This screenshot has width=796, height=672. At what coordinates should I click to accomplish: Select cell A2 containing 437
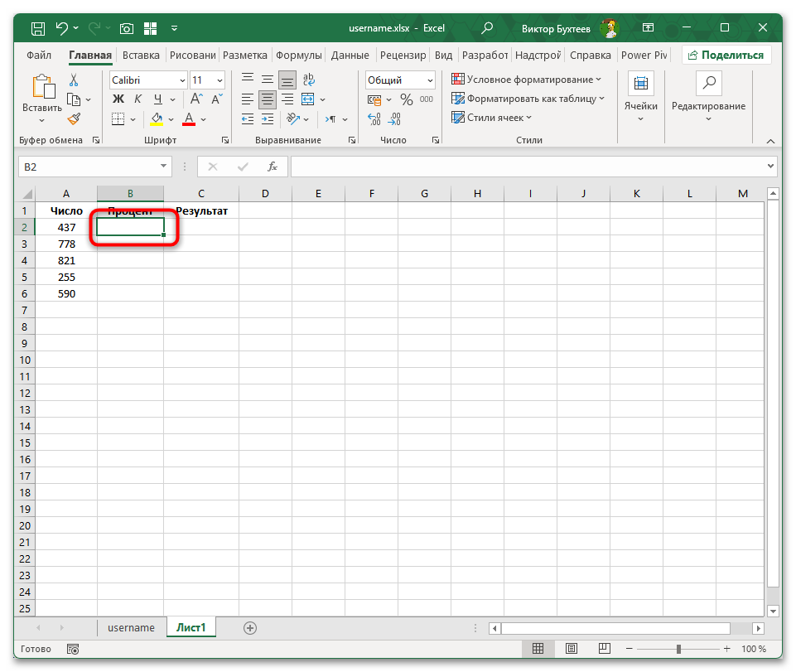(65, 226)
